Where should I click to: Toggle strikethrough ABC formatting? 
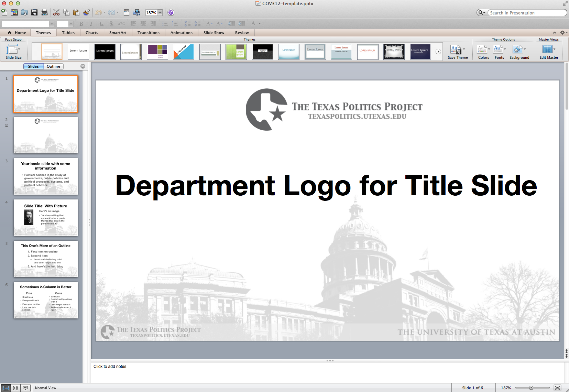121,24
